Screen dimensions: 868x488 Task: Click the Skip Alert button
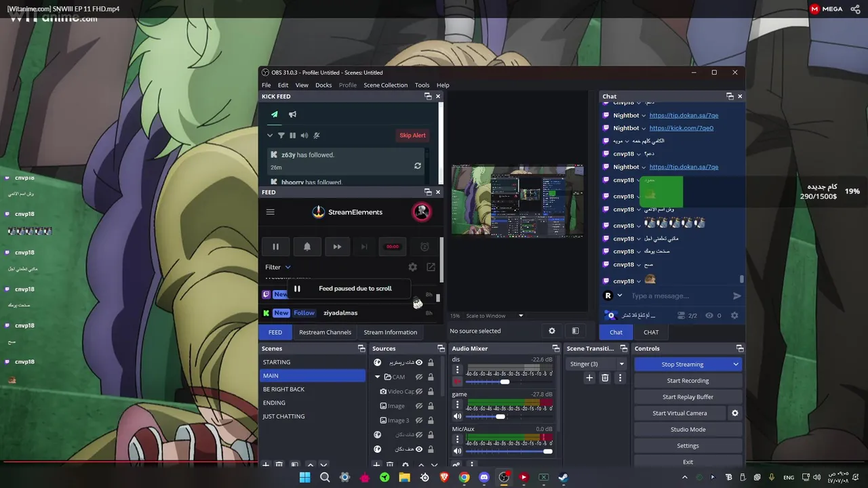[x=412, y=136]
